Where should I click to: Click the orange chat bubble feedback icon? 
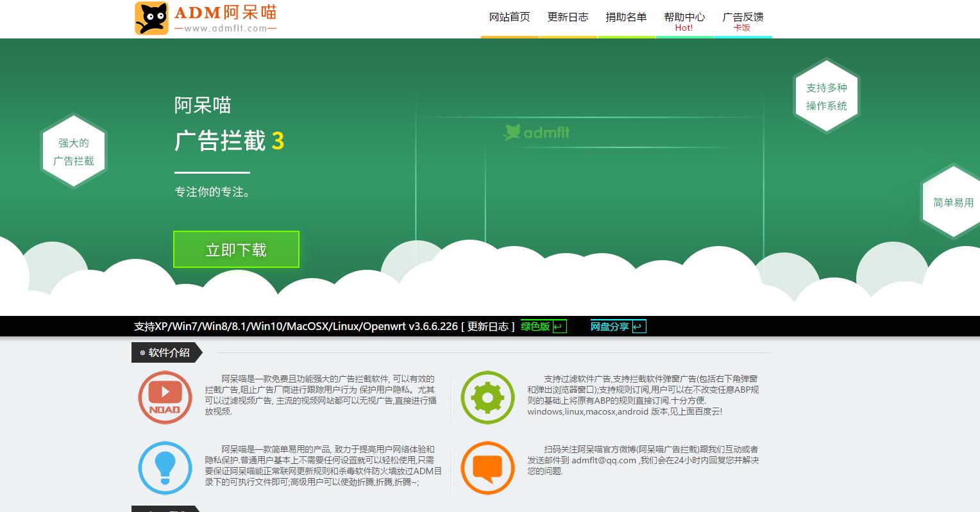pos(487,468)
